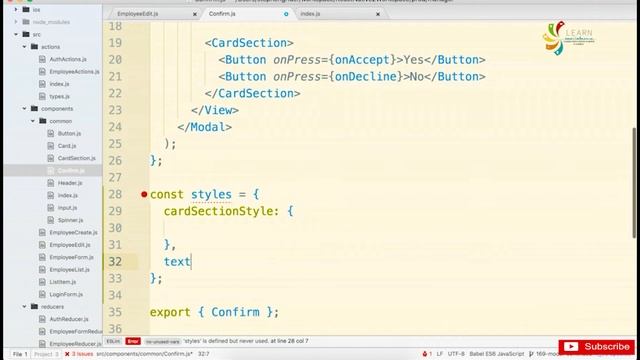The image size is (640, 360).
Task: Click the folder icon of node_modules
Action: click(26, 22)
